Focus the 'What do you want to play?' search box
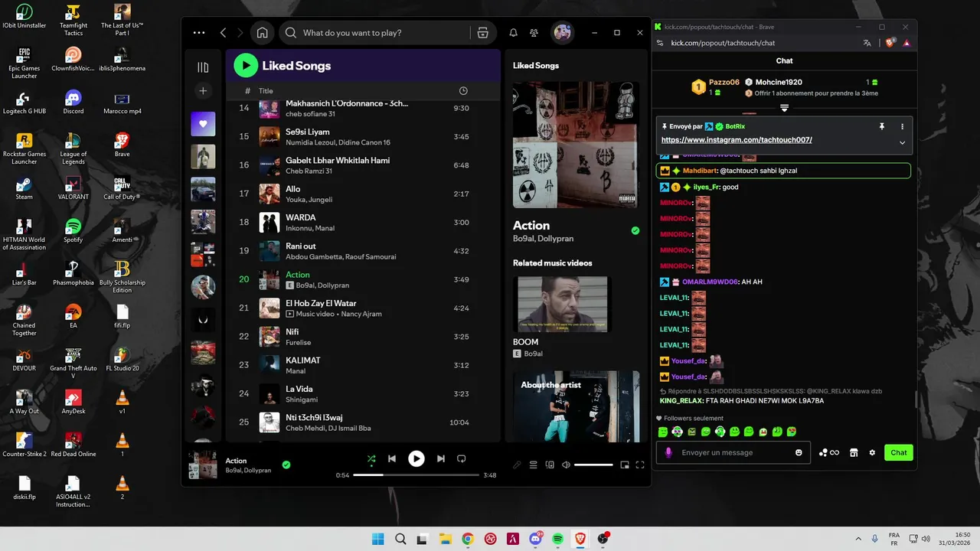Image resolution: width=980 pixels, height=551 pixels. pyautogui.click(x=375, y=33)
